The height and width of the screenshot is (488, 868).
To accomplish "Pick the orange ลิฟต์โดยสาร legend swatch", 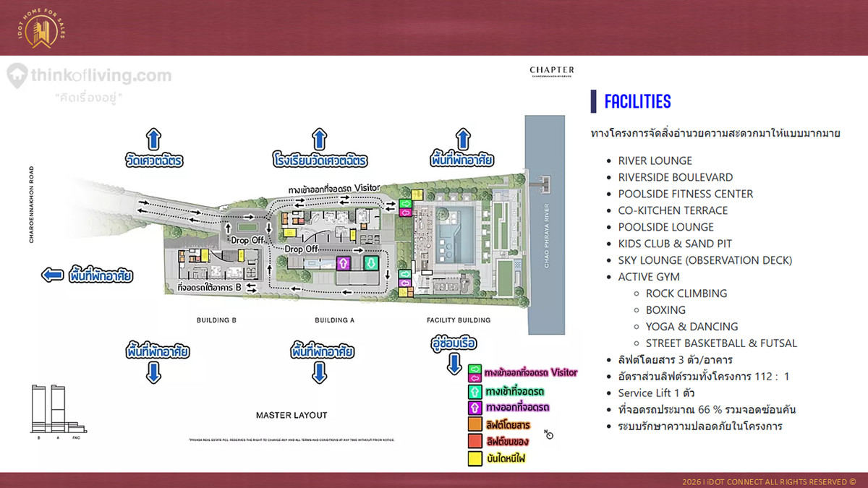I will tap(475, 424).
